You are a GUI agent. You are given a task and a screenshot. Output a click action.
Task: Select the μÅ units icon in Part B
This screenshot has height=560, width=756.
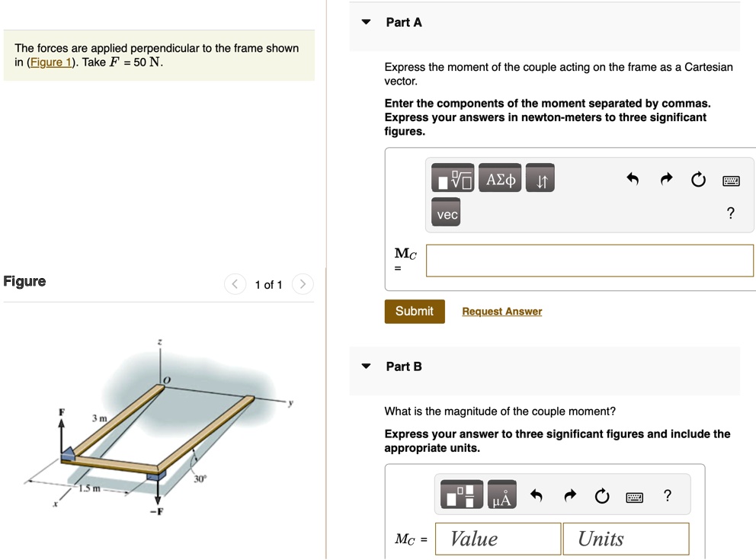[x=503, y=494]
